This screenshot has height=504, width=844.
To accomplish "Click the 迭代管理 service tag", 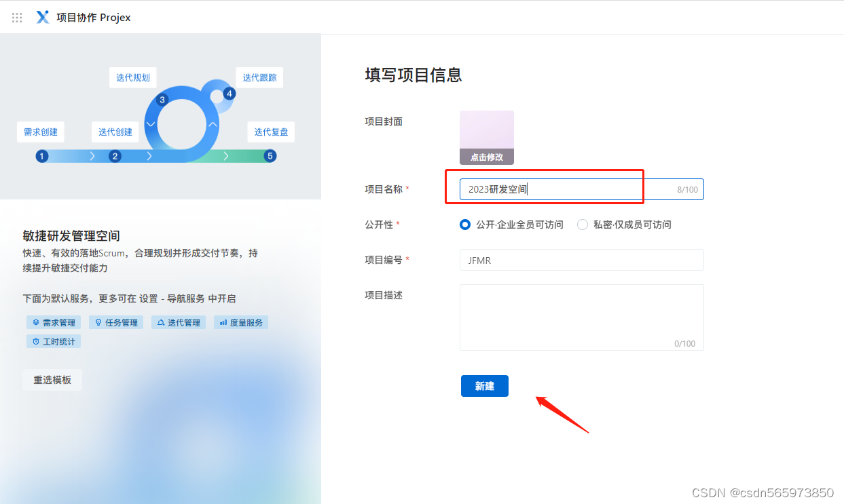I will click(x=179, y=322).
